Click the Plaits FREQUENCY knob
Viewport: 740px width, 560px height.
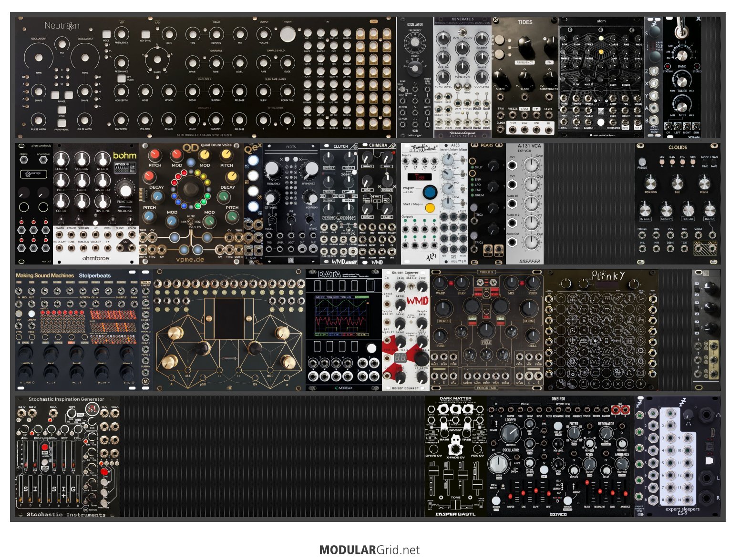point(273,169)
